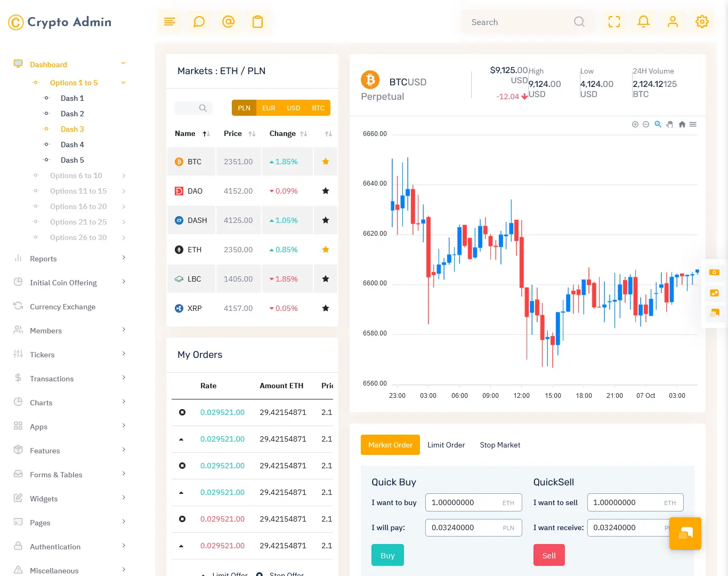Click the markets table search icon
Image resolution: width=728 pixels, height=576 pixels.
[x=203, y=108]
